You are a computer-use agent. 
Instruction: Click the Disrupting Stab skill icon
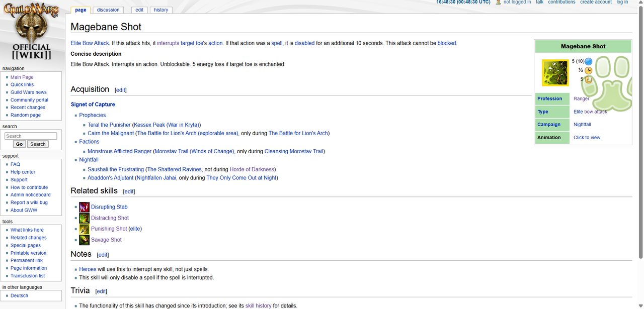tap(84, 207)
